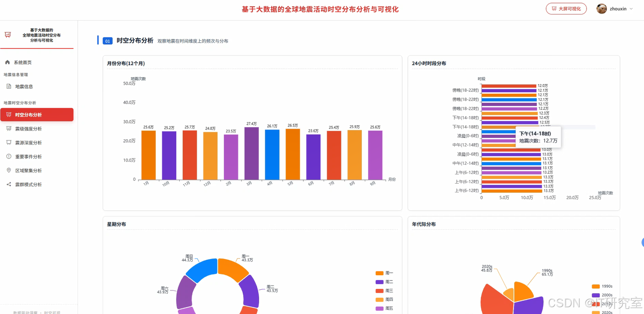Viewport: 644px width, 314px height.
Task: Click the tooltip text 地震次数: 12.7万
Action: pos(538,141)
